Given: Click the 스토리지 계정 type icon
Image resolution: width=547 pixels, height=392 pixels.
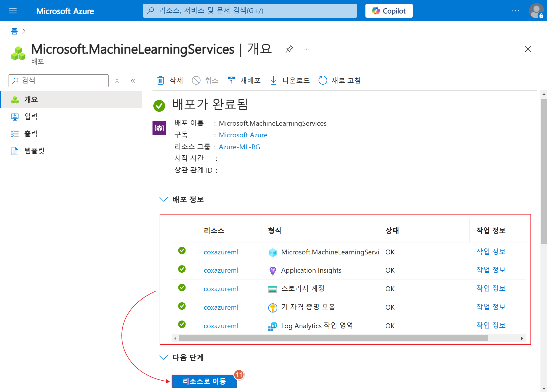Looking at the screenshot, I should [x=273, y=289].
